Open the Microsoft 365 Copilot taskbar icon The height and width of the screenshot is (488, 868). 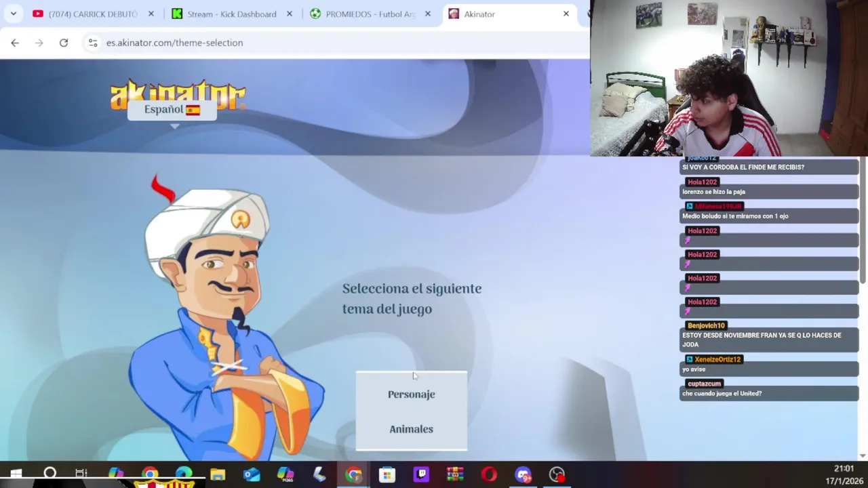(285, 474)
